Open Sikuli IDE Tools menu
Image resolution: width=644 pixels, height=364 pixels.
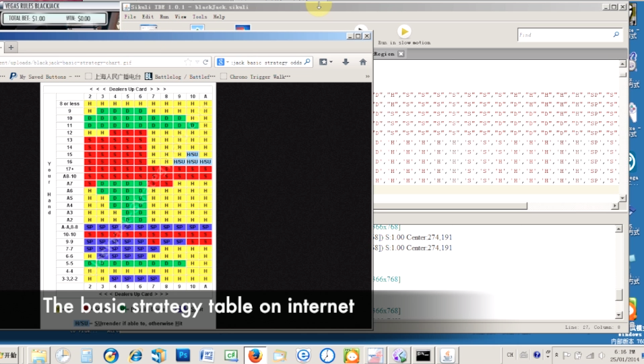pyautogui.click(x=199, y=17)
